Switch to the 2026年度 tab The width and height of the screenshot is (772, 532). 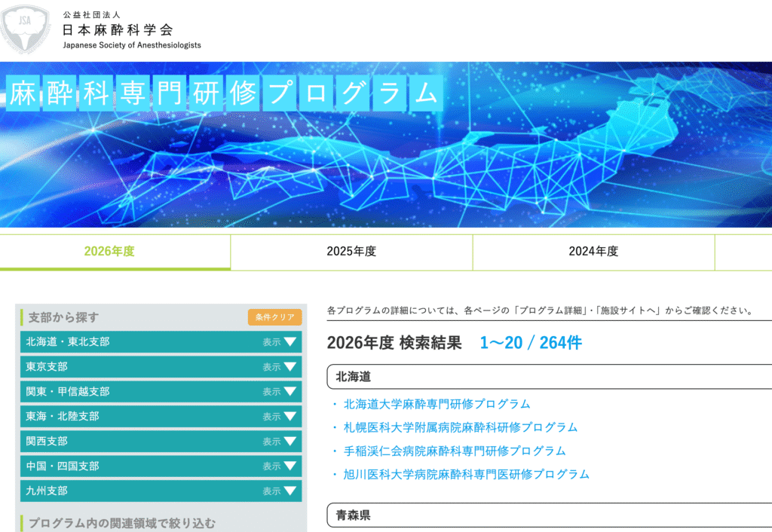pyautogui.click(x=109, y=252)
